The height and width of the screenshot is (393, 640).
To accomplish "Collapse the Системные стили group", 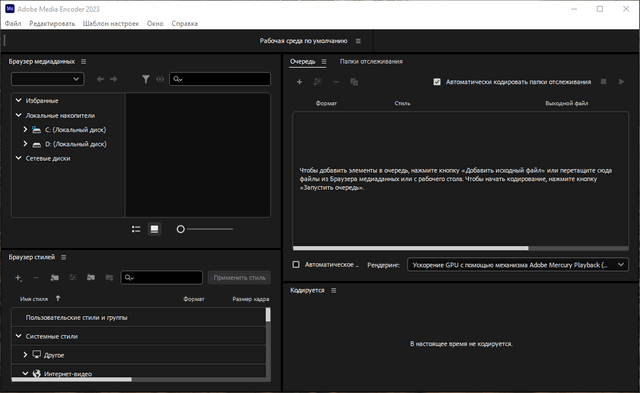I will point(18,336).
